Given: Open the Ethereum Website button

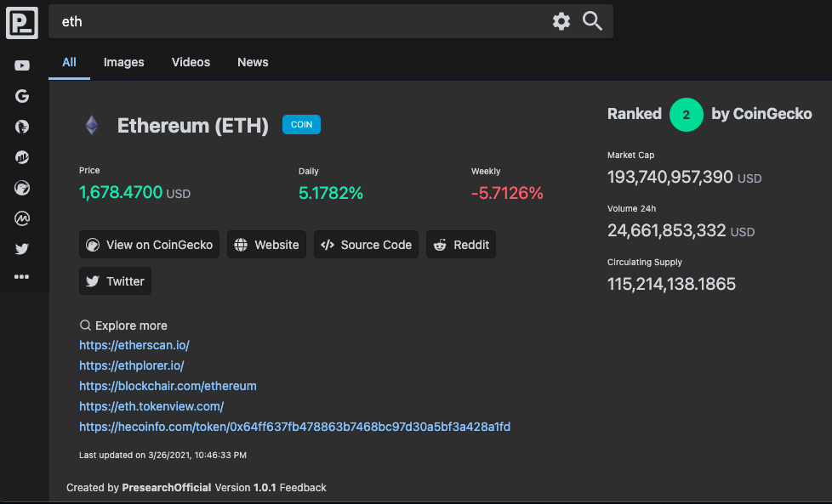Looking at the screenshot, I should [x=266, y=244].
